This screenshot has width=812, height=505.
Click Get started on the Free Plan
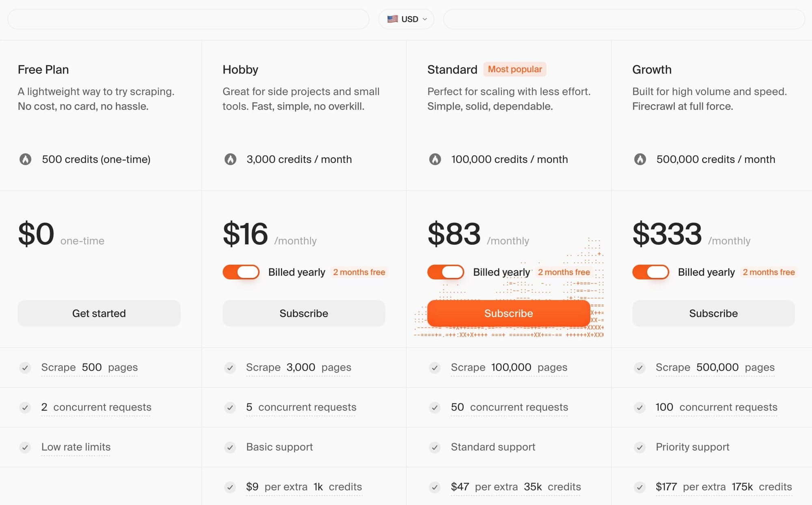tap(99, 313)
